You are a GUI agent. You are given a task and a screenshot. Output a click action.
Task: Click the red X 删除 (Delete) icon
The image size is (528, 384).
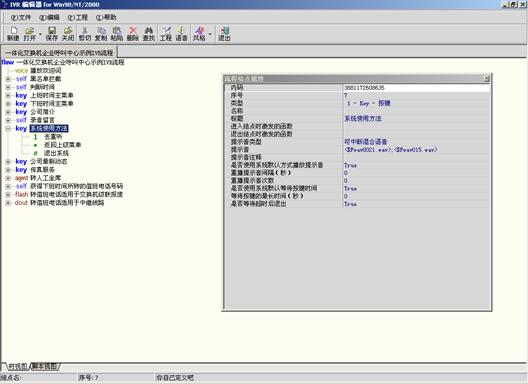[x=133, y=34]
